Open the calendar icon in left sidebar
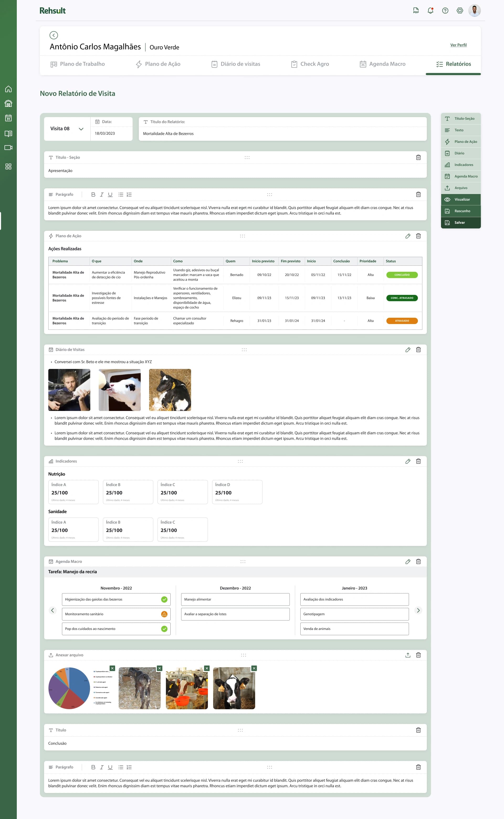This screenshot has height=819, width=504. click(8, 118)
